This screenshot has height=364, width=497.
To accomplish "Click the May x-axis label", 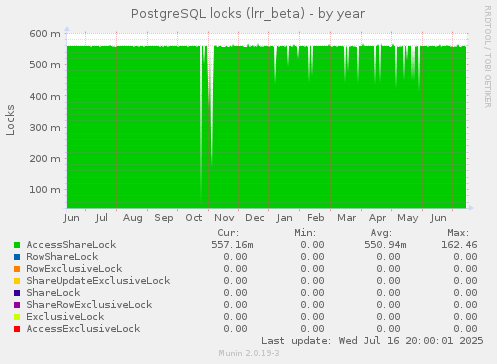I will point(408,218).
